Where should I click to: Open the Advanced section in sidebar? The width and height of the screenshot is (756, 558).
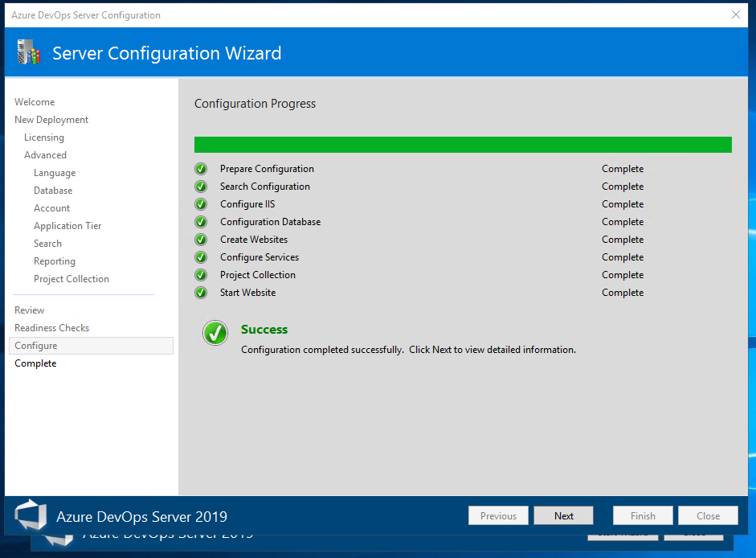click(45, 155)
